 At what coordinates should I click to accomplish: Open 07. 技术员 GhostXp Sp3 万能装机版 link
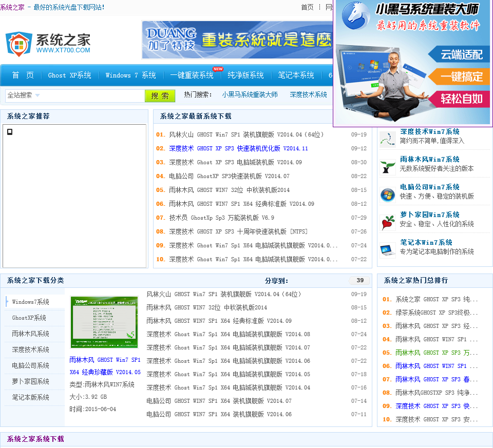222,218
